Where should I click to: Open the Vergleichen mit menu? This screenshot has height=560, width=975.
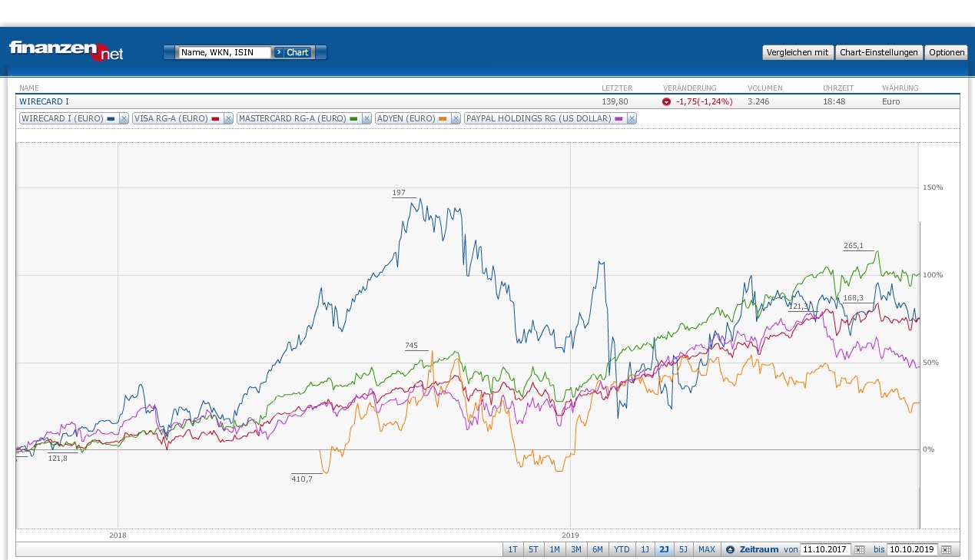pyautogui.click(x=798, y=52)
